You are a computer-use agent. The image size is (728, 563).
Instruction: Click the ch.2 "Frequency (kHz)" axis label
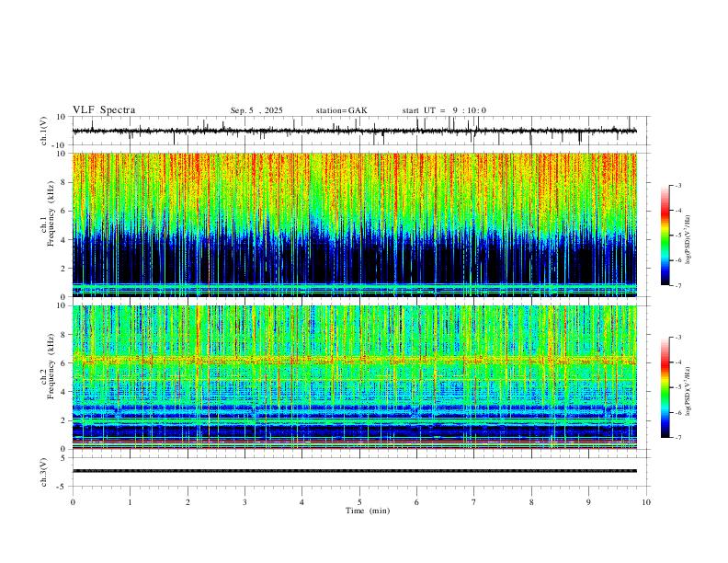click(51, 365)
